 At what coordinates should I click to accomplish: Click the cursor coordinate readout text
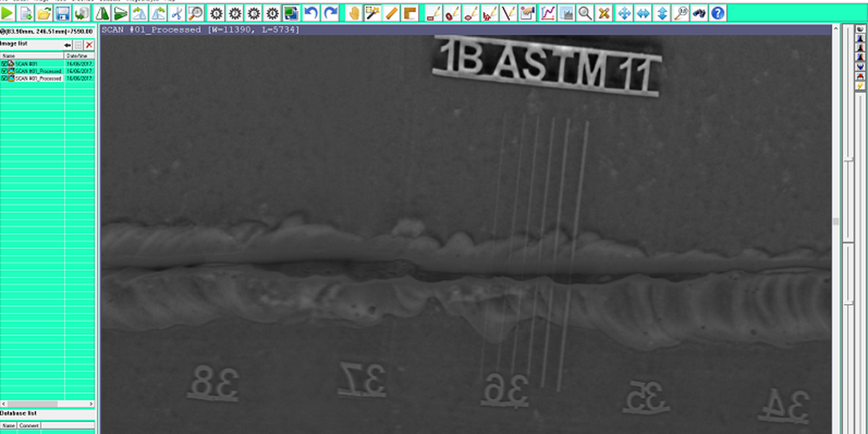46,30
